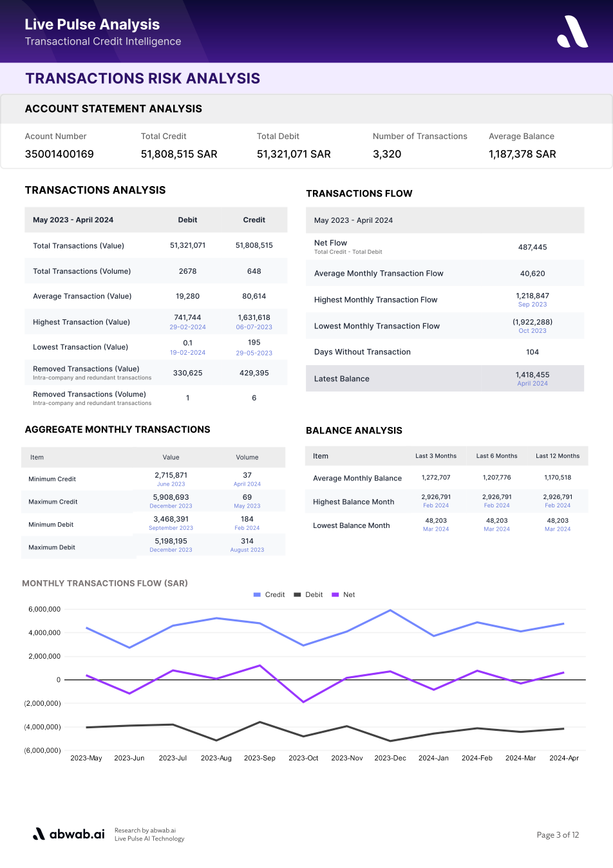Click the Page 3 of 12 indicator
613x868 pixels.
click(x=558, y=835)
